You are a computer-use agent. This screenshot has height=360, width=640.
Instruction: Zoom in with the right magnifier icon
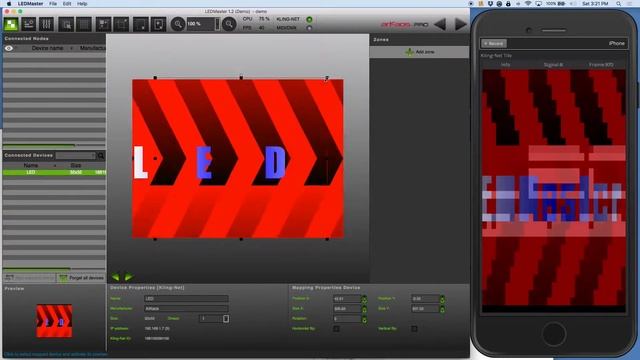[229, 24]
